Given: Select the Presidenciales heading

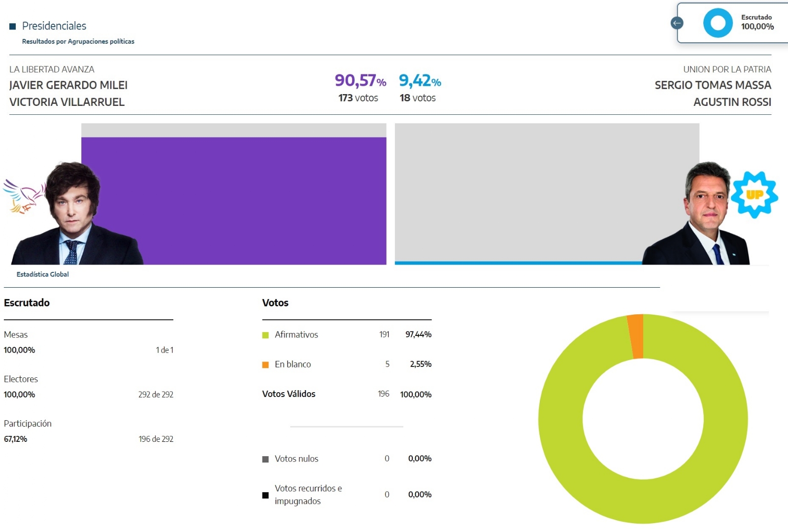Looking at the screenshot, I should point(54,26).
